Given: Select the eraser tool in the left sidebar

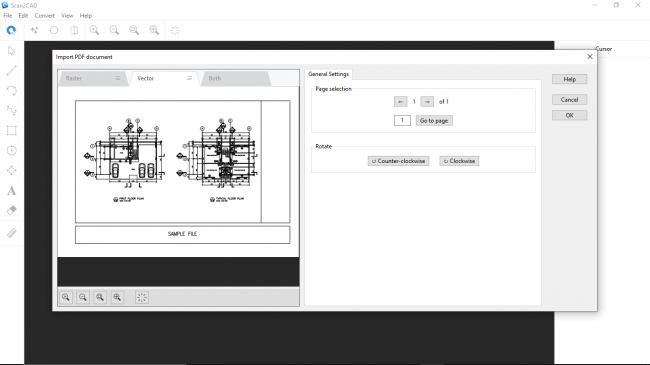Looking at the screenshot, I should click(12, 210).
